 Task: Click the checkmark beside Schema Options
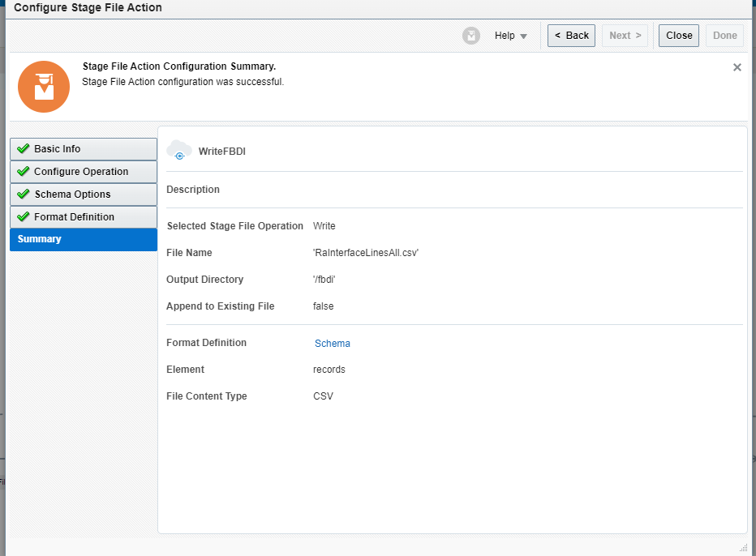[23, 194]
